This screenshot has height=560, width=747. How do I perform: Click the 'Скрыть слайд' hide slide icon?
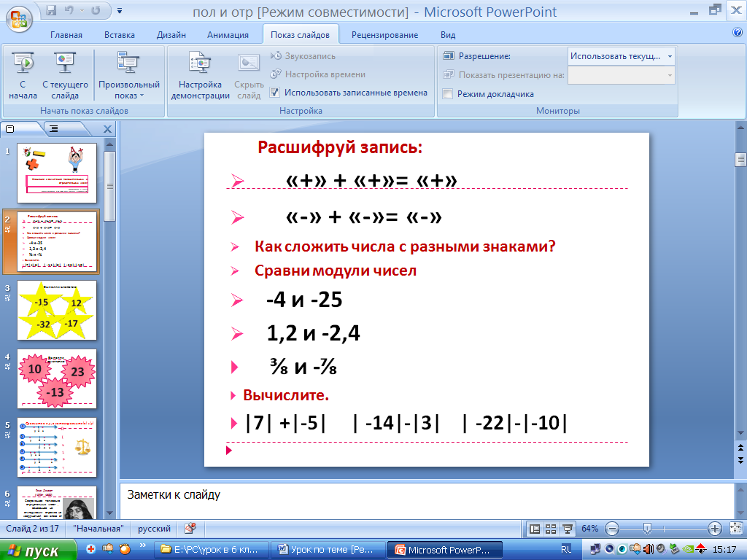tap(249, 75)
